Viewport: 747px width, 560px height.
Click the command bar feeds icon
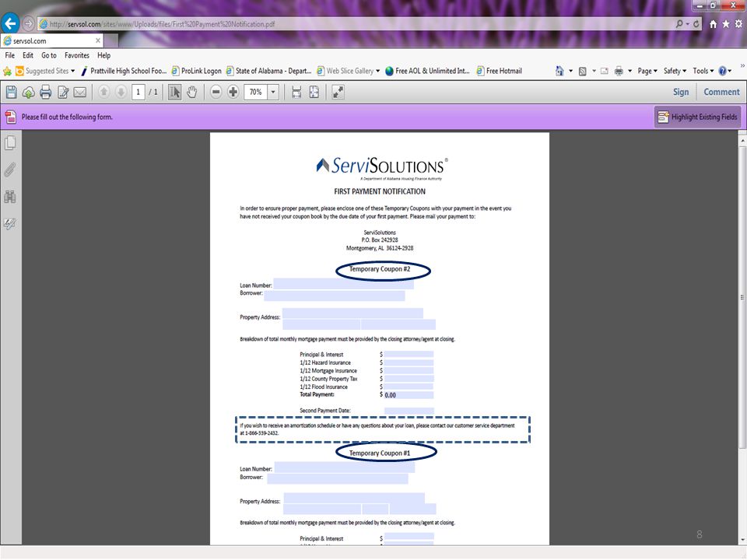click(582, 71)
